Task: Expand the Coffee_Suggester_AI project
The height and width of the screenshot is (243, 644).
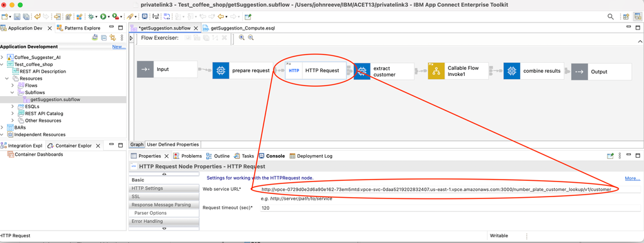Action: (x=3, y=57)
